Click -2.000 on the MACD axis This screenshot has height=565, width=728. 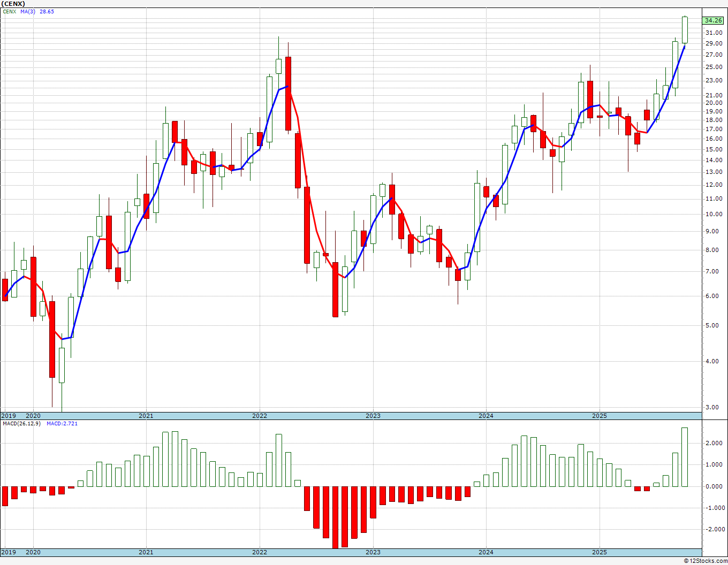click(715, 529)
